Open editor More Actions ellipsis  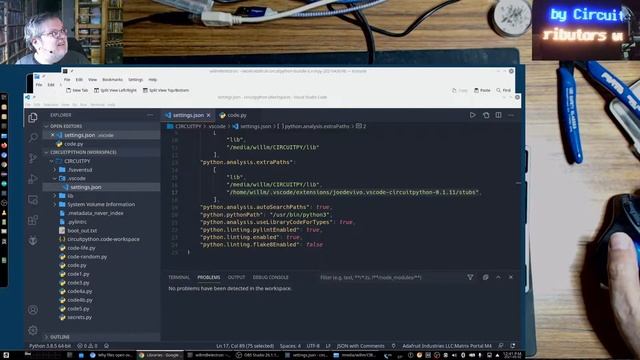tap(511, 115)
